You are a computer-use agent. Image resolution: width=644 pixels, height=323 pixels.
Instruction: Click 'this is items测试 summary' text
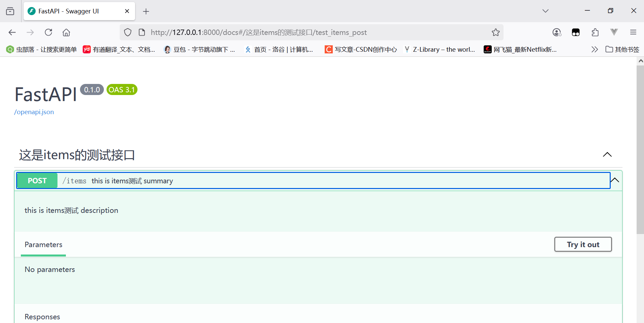coord(132,181)
